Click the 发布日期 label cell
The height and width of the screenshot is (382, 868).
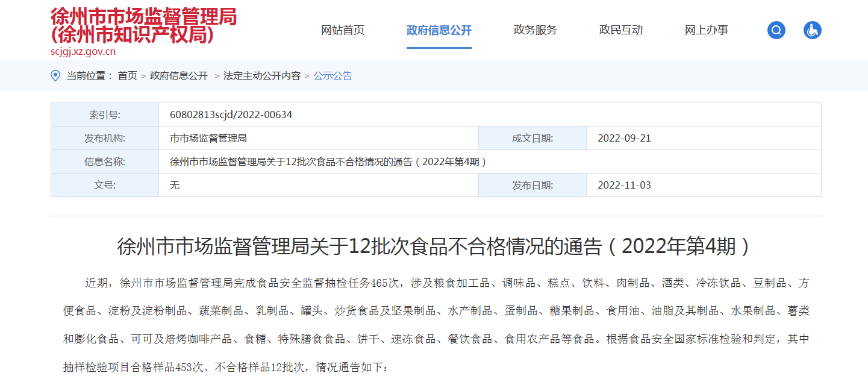tap(532, 185)
